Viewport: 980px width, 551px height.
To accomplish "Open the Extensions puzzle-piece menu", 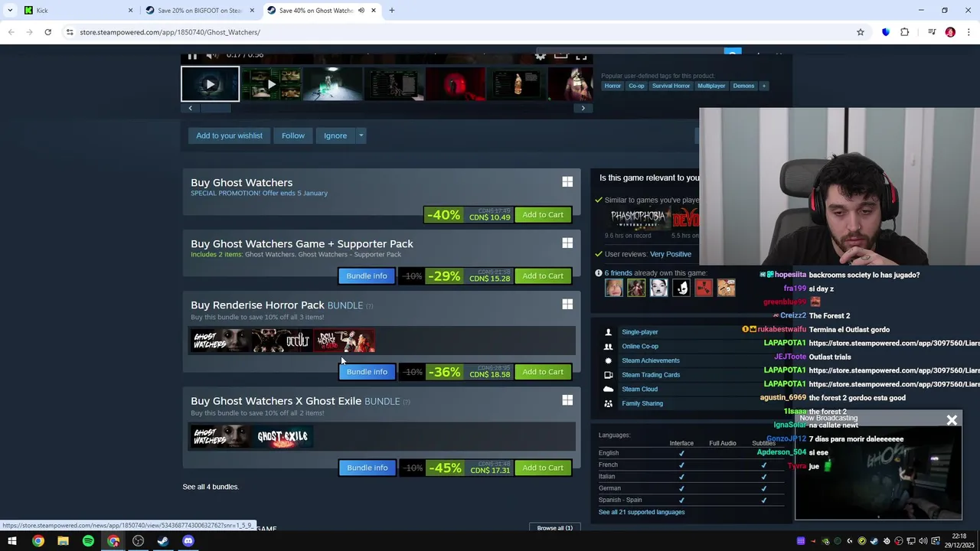I will [x=905, y=32].
